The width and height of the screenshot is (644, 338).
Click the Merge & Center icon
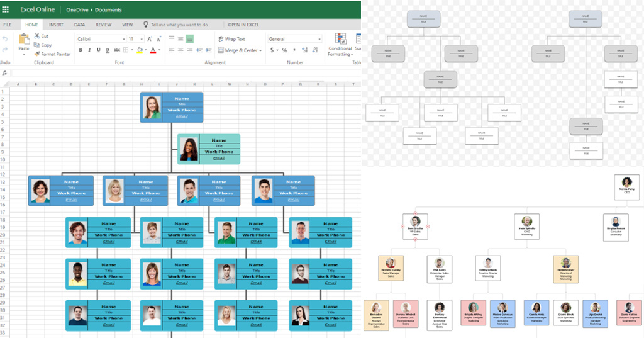221,50
